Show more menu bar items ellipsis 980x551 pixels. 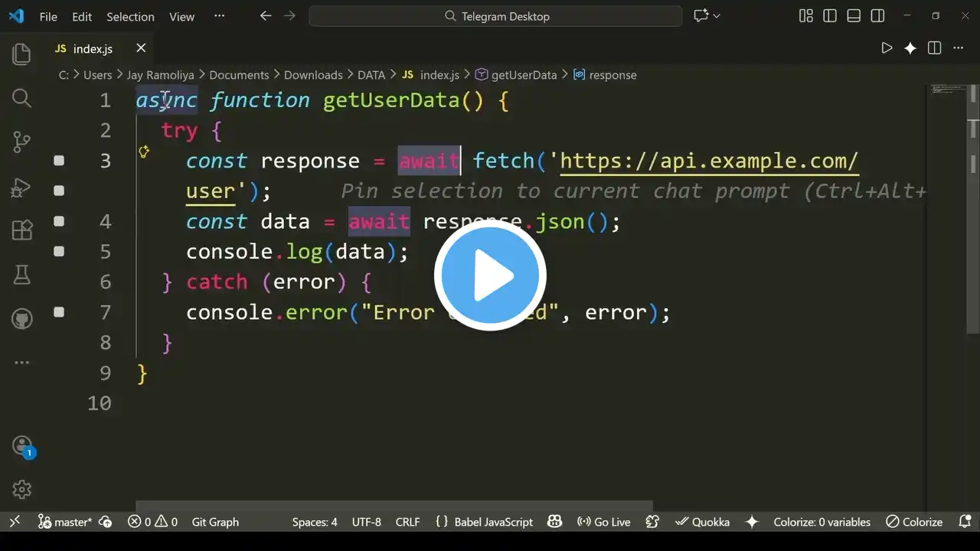tap(220, 16)
